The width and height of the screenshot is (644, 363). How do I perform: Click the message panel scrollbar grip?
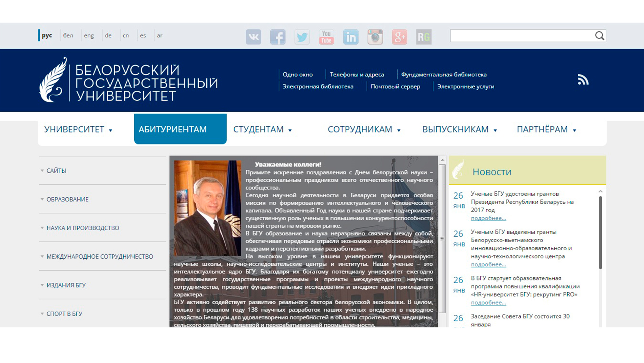tap(442, 239)
